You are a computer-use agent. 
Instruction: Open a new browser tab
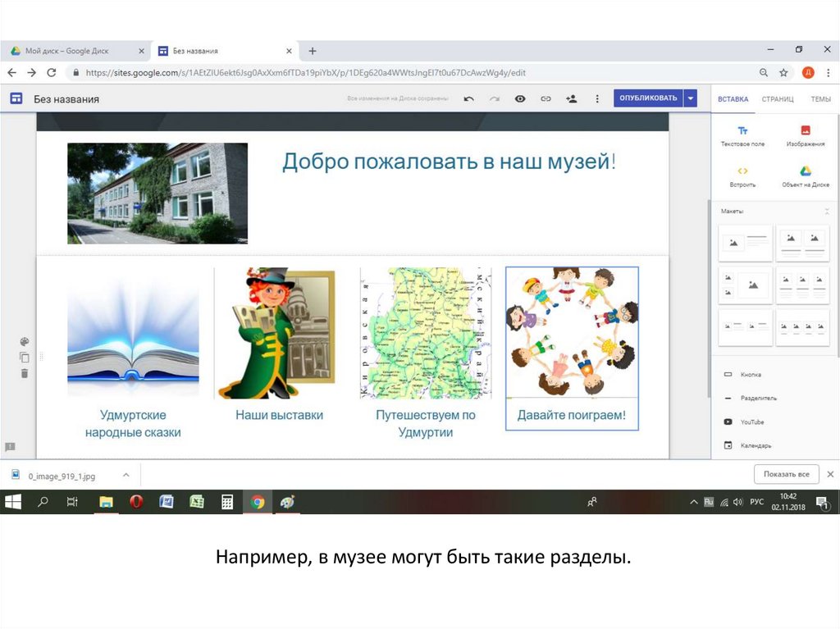tap(313, 51)
